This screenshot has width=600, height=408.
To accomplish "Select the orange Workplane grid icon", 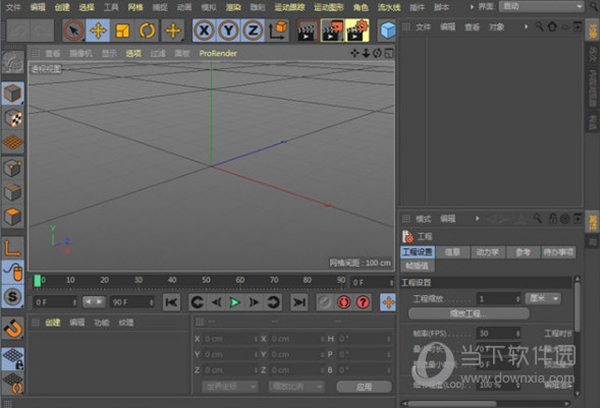I will (13, 142).
